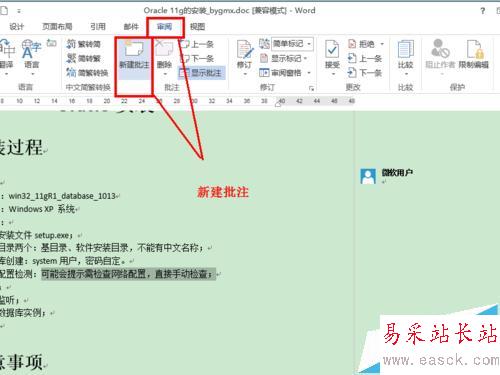Click the 接受 change checkmark icon

[332, 49]
